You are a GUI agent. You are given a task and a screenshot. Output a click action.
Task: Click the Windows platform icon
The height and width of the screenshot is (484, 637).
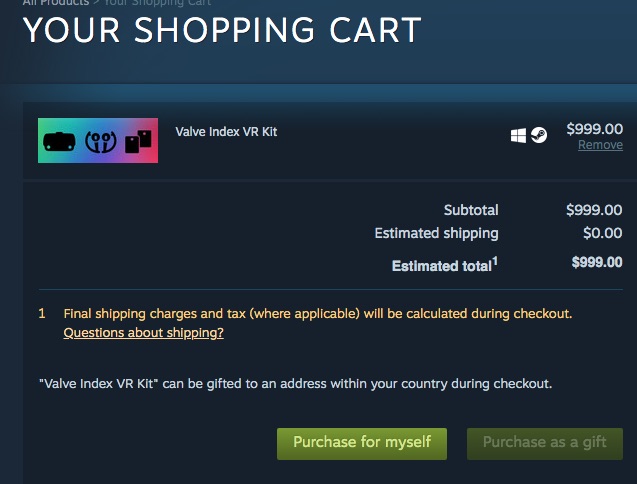(518, 136)
